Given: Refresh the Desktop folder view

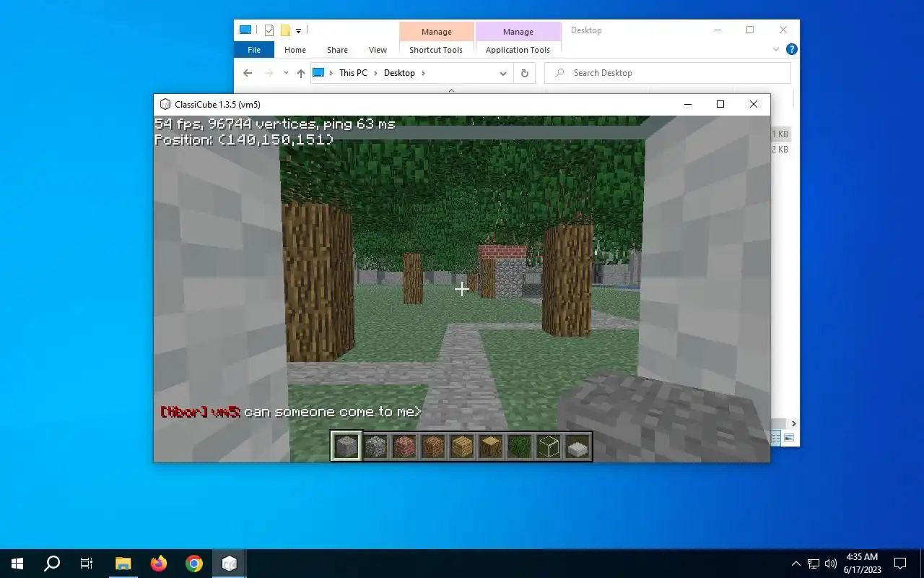Looking at the screenshot, I should coord(525,73).
